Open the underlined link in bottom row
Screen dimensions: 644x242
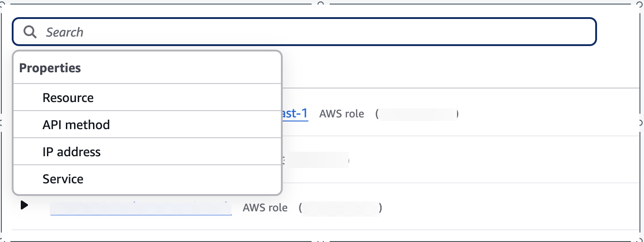(140, 208)
